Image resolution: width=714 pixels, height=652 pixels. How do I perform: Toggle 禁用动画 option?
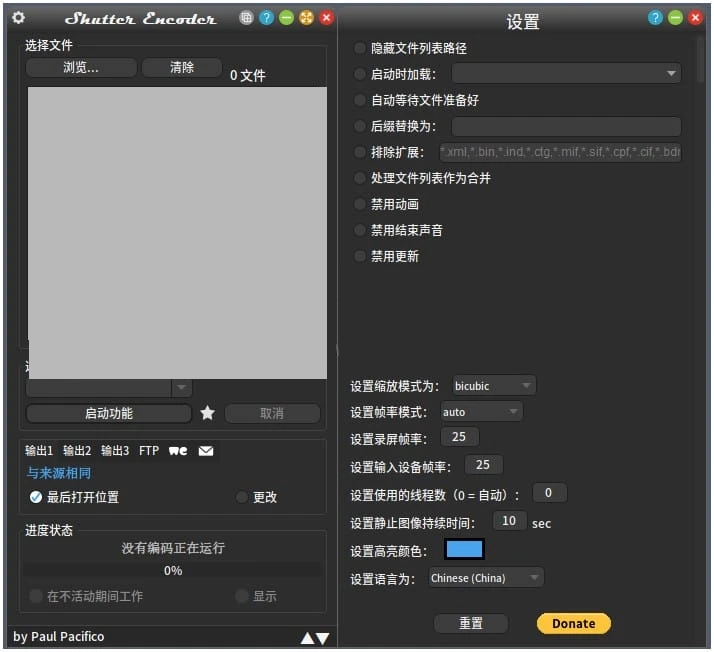point(360,204)
